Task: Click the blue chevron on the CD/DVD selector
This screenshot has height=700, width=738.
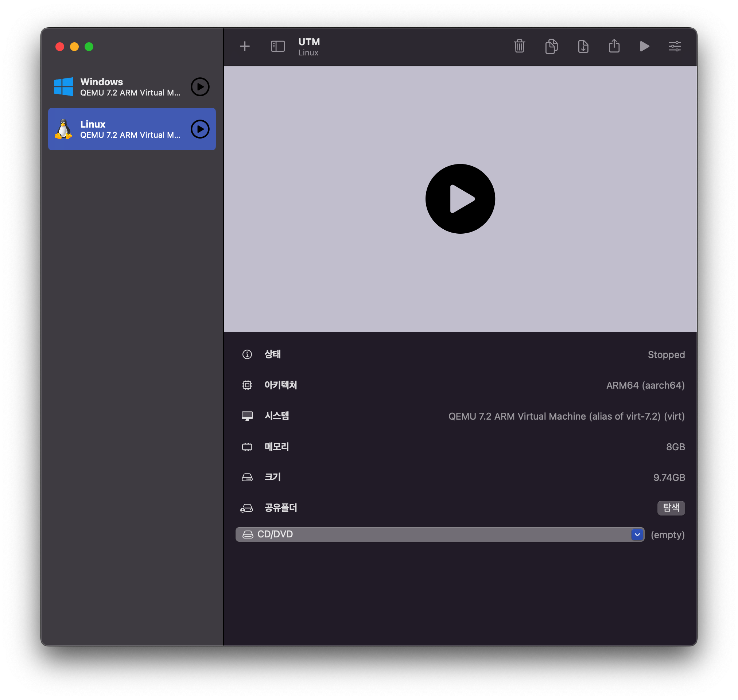Action: pos(637,534)
